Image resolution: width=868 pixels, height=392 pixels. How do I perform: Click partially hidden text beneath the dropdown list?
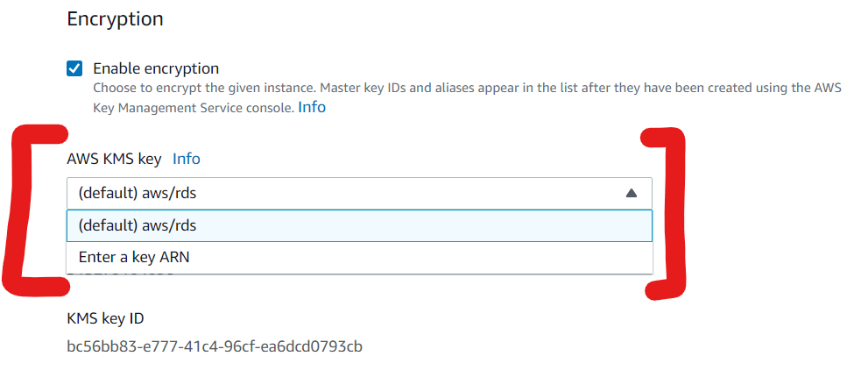click(123, 274)
